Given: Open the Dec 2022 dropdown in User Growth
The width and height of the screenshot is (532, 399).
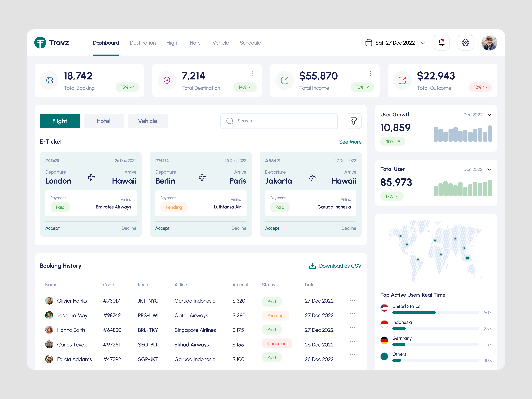Looking at the screenshot, I should click(490, 115).
